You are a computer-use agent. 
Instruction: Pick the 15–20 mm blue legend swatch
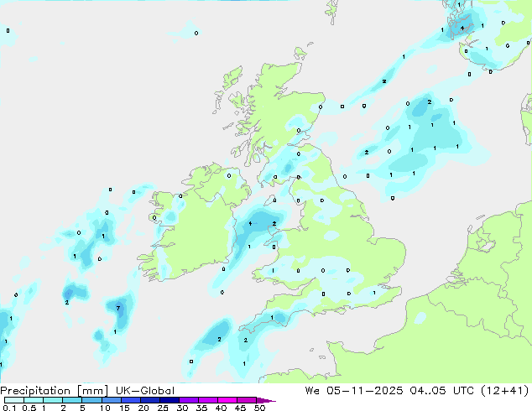pos(131,400)
